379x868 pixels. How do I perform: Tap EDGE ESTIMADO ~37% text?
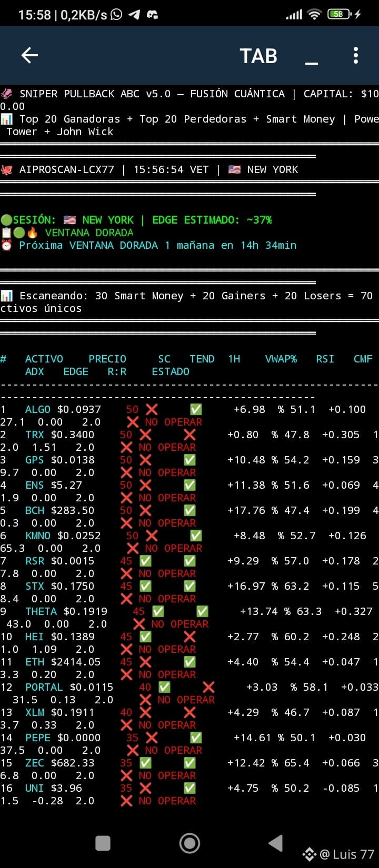(x=212, y=220)
